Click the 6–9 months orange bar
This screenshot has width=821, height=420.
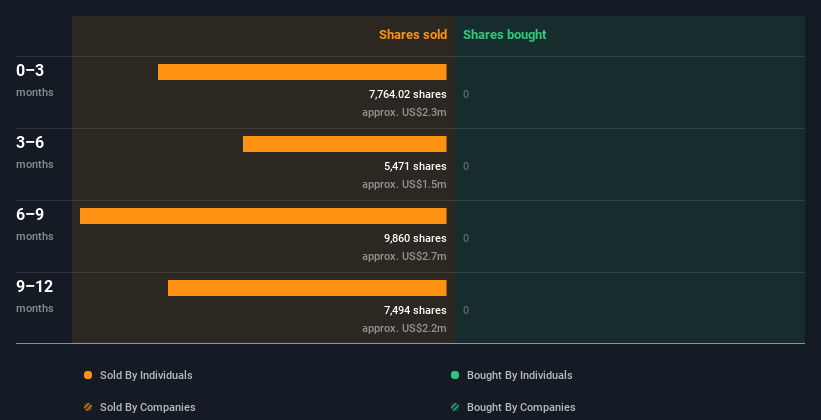263,216
